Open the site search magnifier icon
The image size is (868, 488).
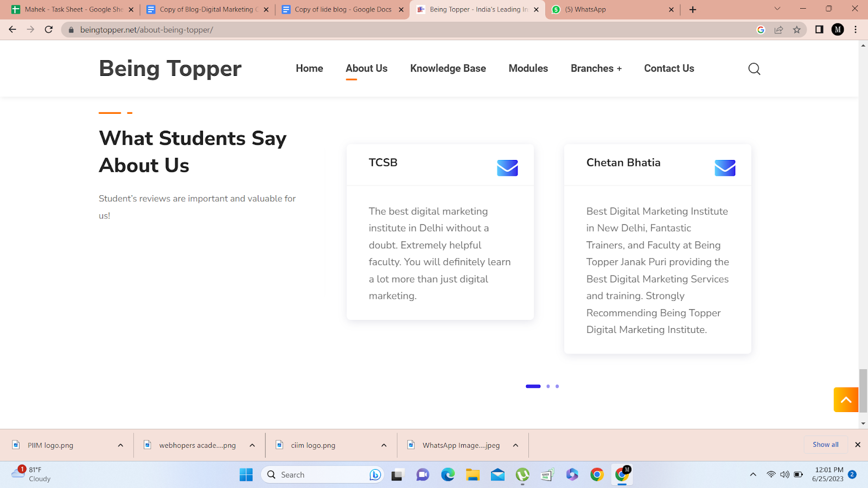coord(754,69)
